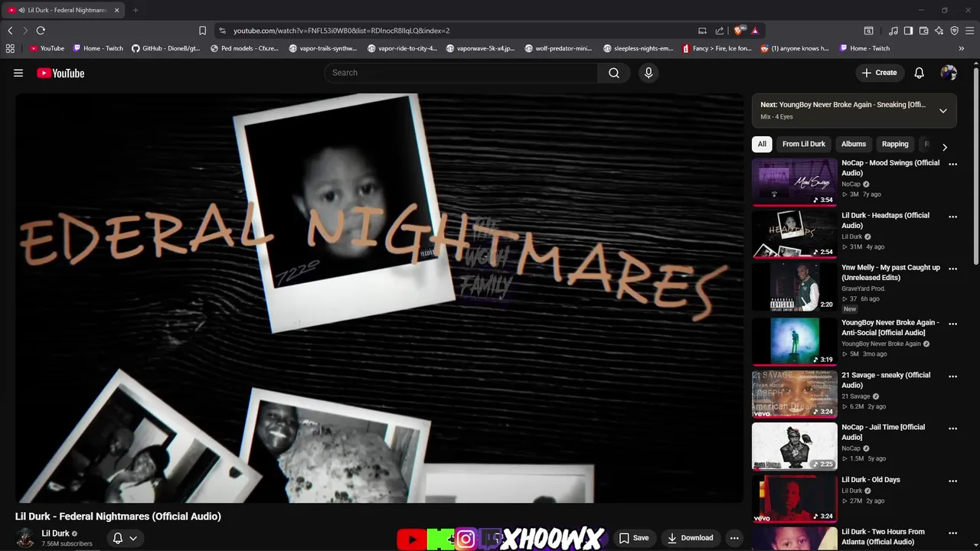Open options for 21 Savage - sneaky video
The width and height of the screenshot is (980, 551).
click(x=952, y=376)
